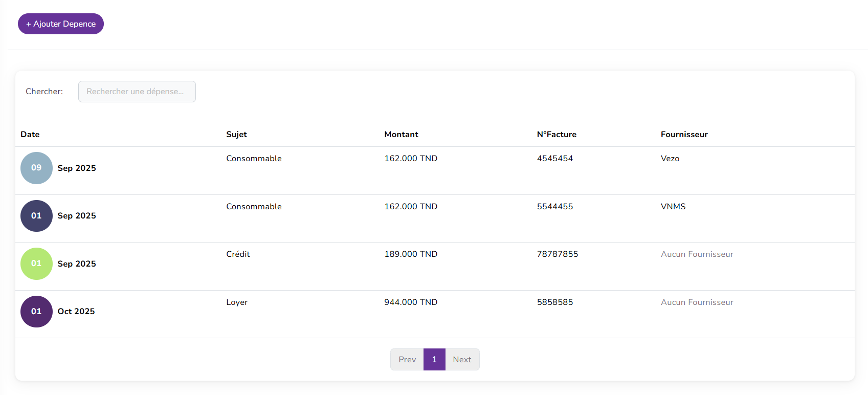Image resolution: width=868 pixels, height=395 pixels.
Task: Click the dark navy 01 date badge
Action: pyautogui.click(x=36, y=216)
